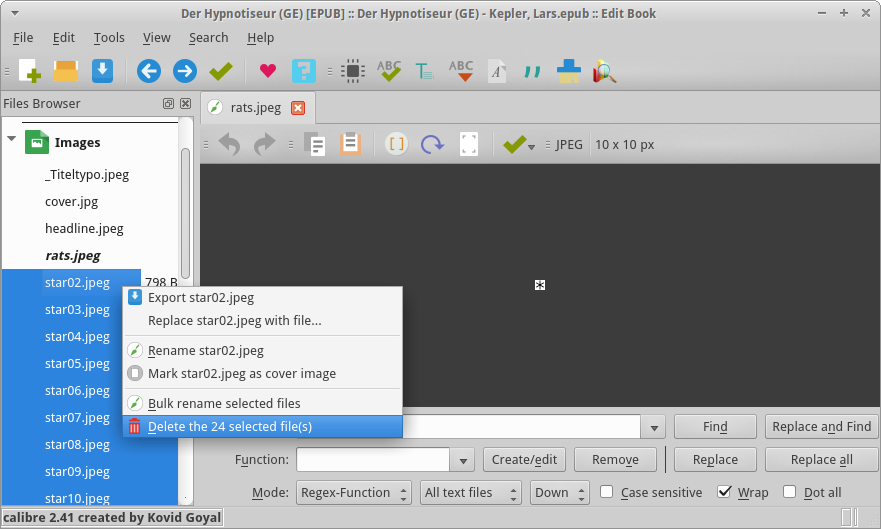Redo with the image editor forward arrow
The width and height of the screenshot is (881, 529).
[x=265, y=144]
